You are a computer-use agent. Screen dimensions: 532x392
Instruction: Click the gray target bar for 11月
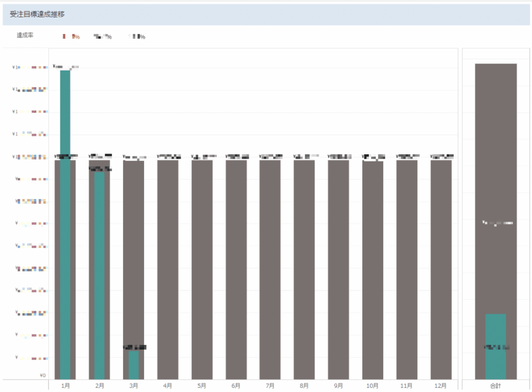pos(407,269)
